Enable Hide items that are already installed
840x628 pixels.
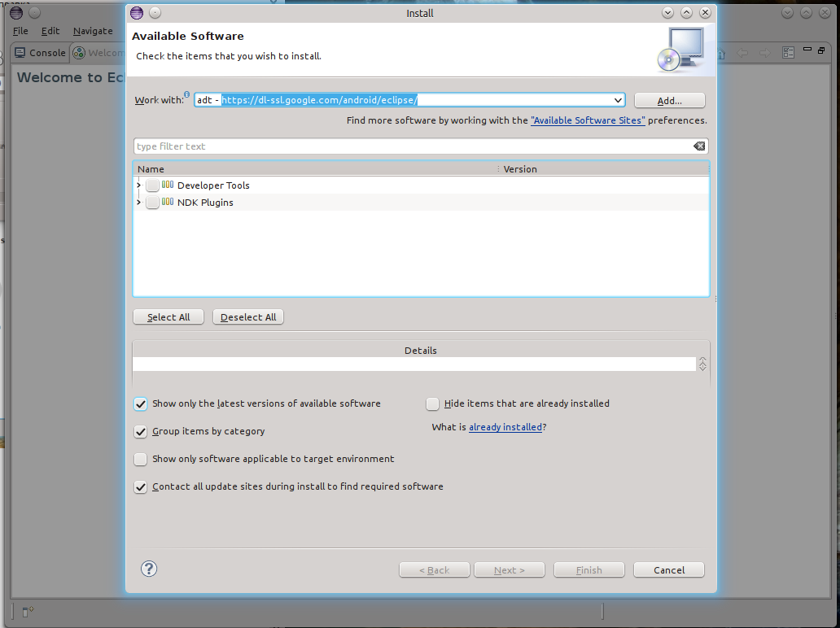coord(432,403)
